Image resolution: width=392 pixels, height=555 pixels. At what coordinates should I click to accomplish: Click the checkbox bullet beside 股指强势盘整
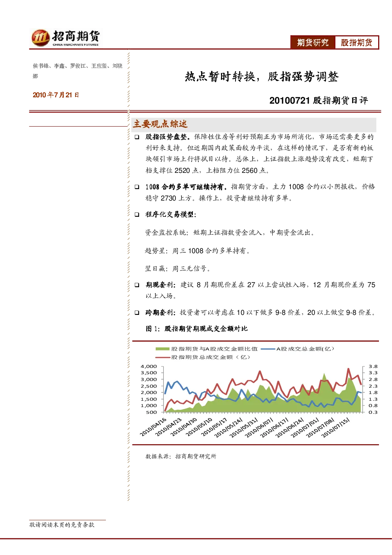point(137,137)
